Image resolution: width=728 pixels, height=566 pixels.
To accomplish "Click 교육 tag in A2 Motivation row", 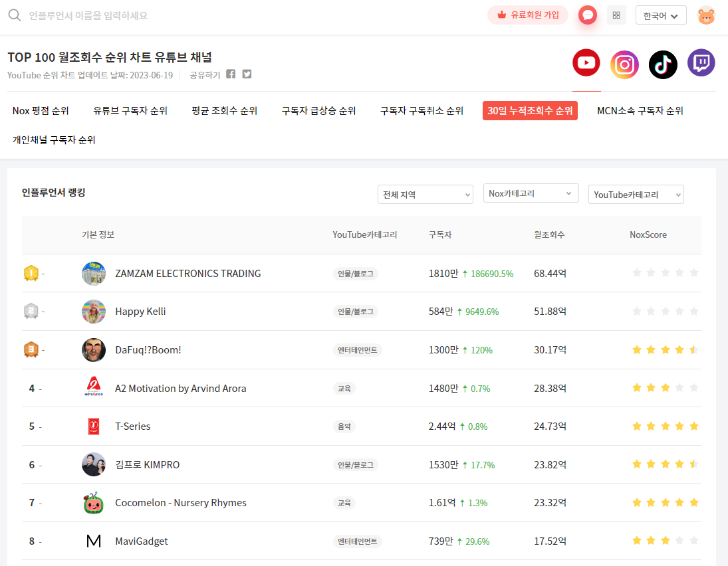I will [344, 389].
